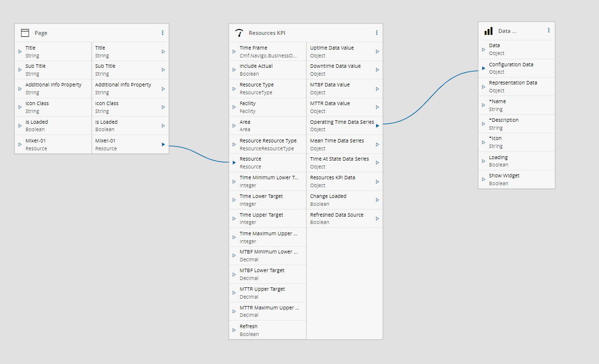Click the Show Widget input port arrow
This screenshot has height=364, width=599.
[x=483, y=179]
